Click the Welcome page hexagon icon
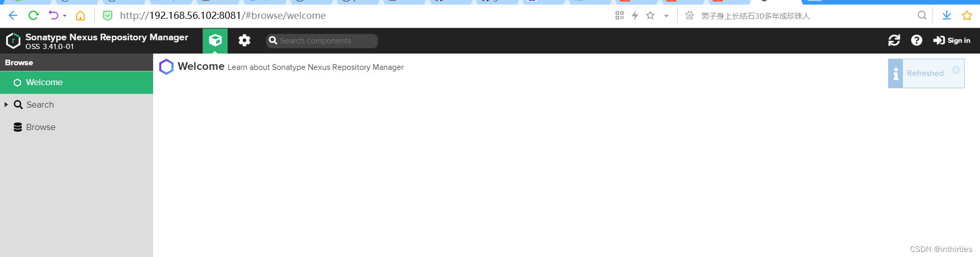980x257 pixels. [166, 67]
